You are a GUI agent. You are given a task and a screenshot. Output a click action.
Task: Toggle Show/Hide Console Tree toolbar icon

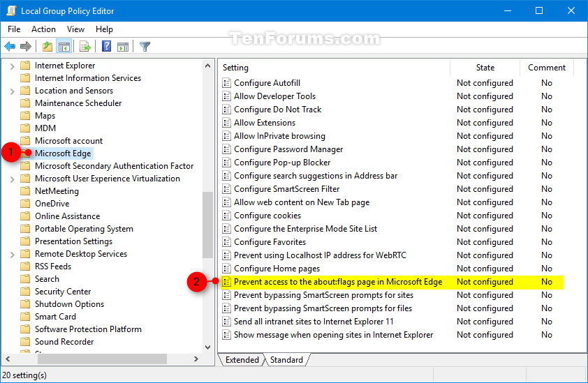click(64, 47)
